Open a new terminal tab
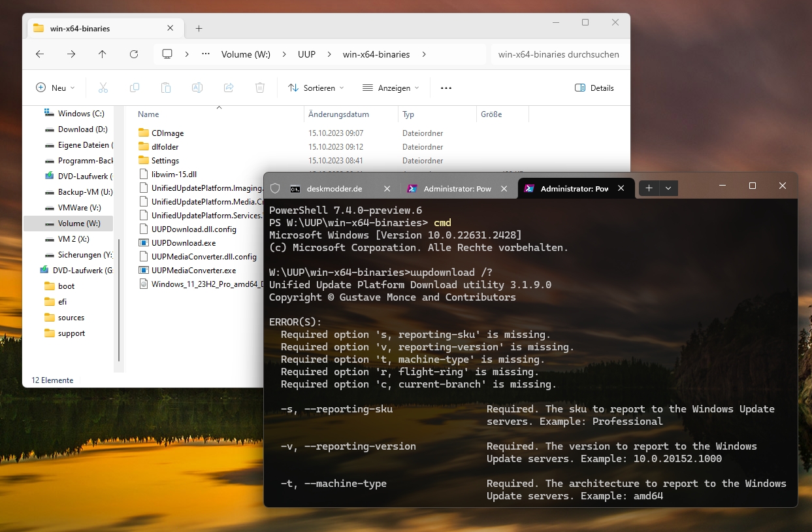Screen dimensions: 812x532 click(x=649, y=188)
